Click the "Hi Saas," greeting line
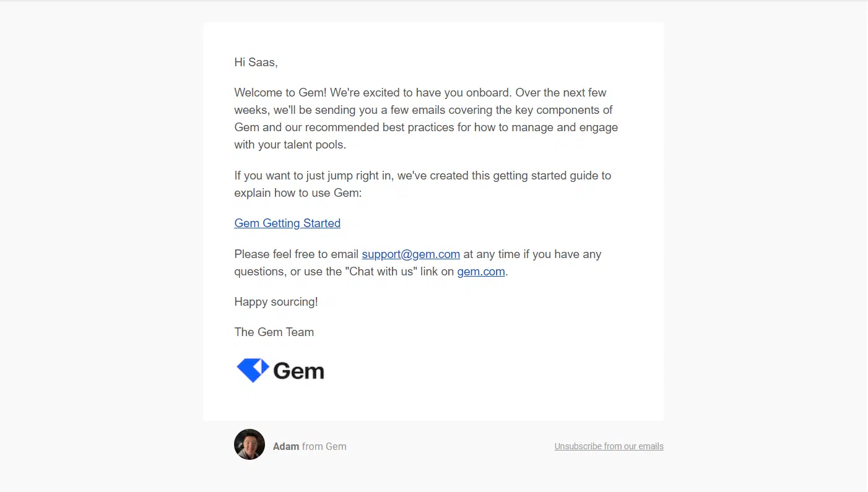Image resolution: width=868 pixels, height=492 pixels. pos(256,63)
